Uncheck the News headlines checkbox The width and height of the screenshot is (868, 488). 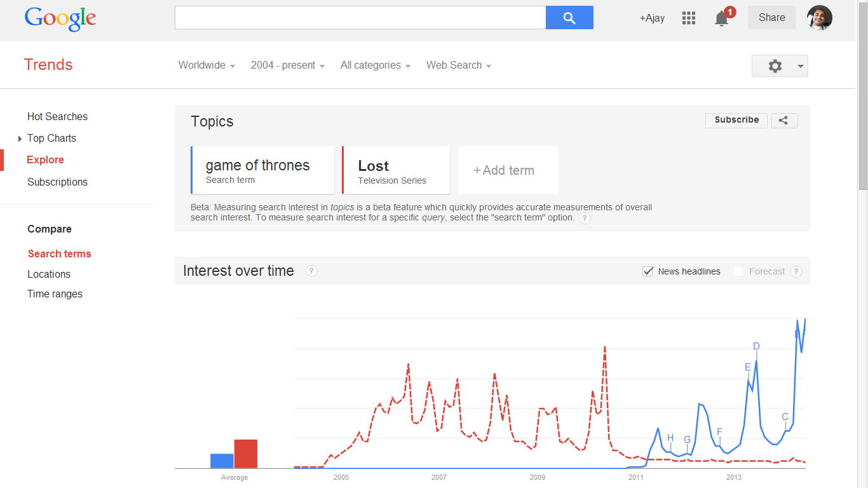pos(648,271)
